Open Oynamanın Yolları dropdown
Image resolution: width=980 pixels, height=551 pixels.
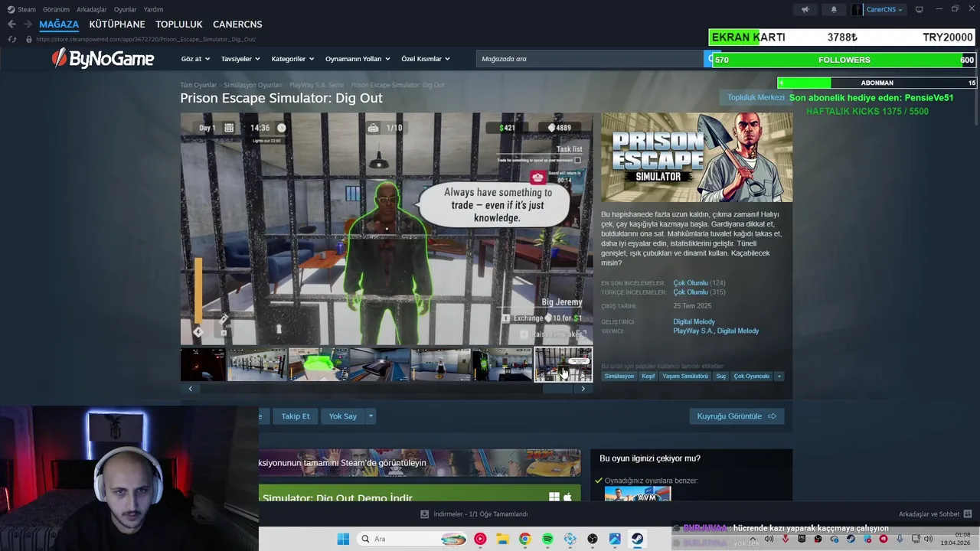coord(358,59)
